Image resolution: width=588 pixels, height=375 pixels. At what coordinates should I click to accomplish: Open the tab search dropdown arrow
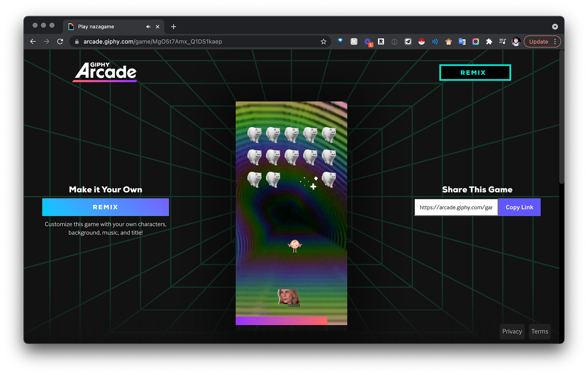(x=555, y=27)
